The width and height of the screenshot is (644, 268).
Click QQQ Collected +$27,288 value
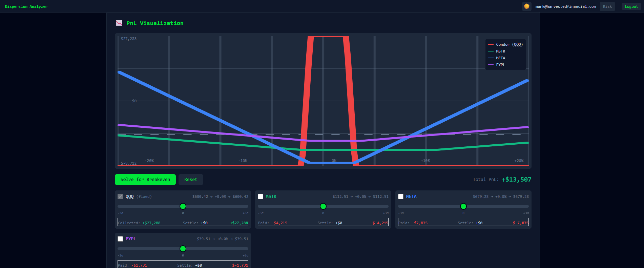[151, 223]
